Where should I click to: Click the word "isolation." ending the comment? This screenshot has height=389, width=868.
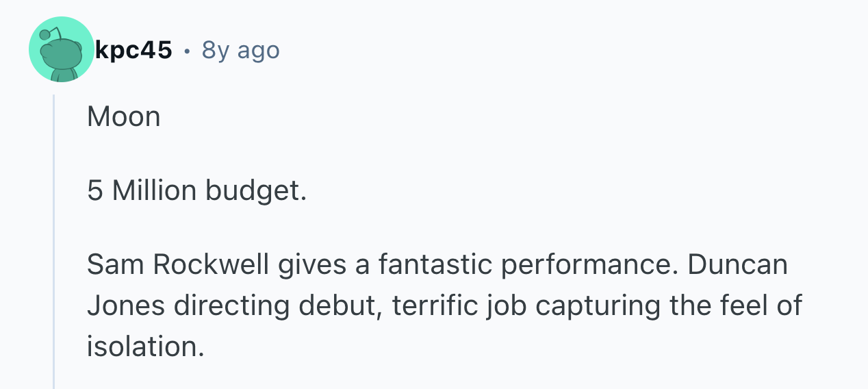146,346
